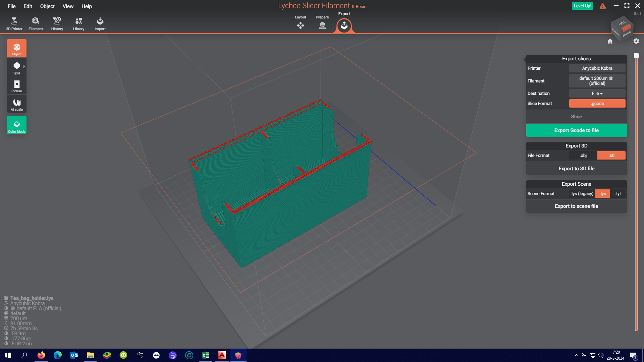Open viewport settings gear

[636, 41]
